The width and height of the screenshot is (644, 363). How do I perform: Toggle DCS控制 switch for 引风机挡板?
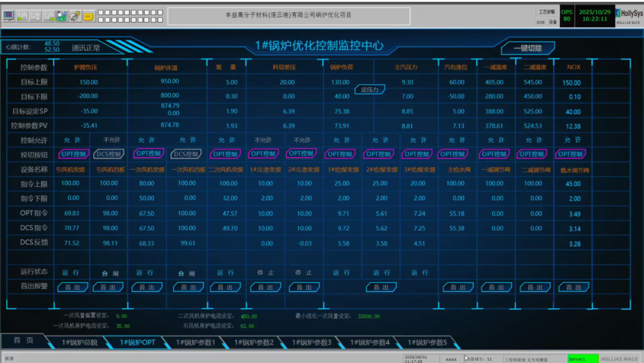coord(110,154)
